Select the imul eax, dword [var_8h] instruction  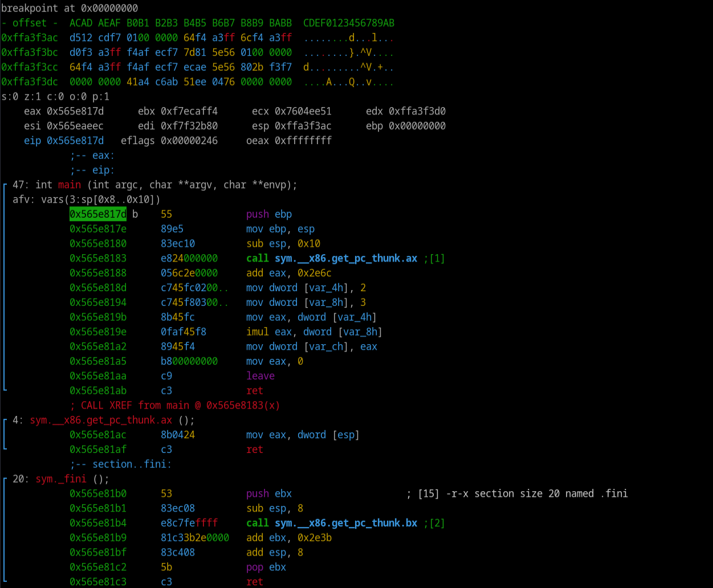point(313,332)
